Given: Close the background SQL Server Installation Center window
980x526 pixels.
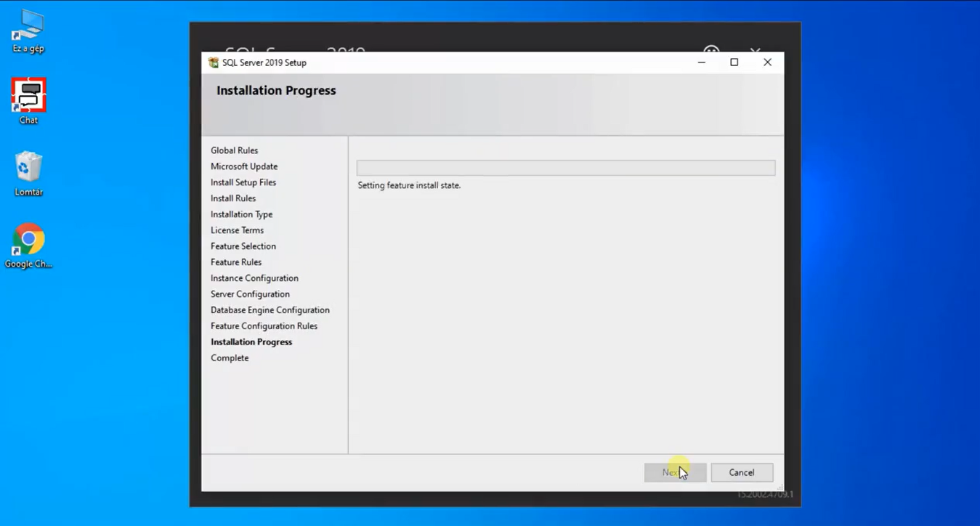Looking at the screenshot, I should click(756, 49).
